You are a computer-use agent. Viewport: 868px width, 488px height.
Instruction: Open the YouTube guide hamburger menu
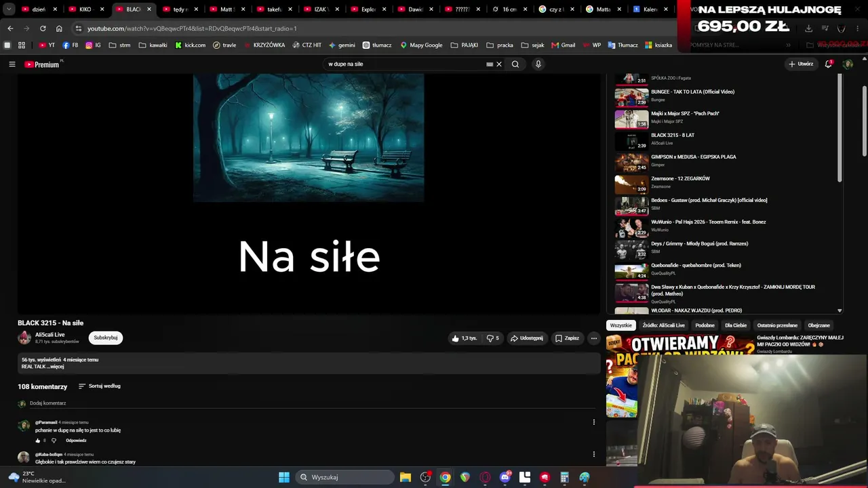click(12, 64)
